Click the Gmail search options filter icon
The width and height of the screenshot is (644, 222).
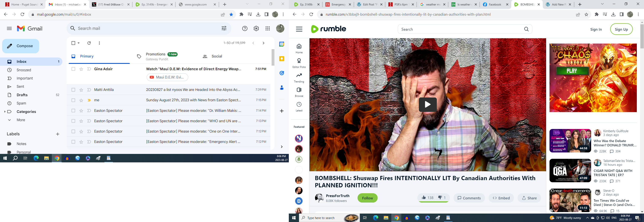[x=224, y=29]
